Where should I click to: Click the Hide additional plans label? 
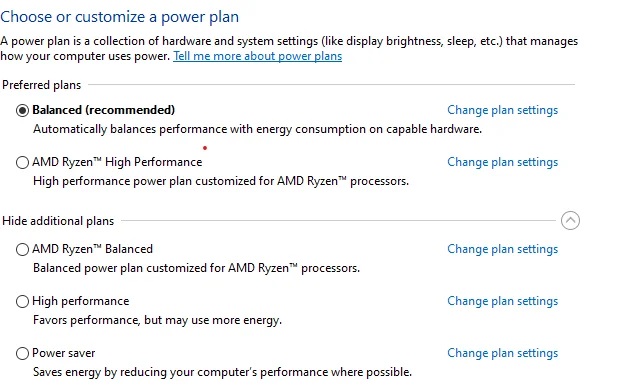pos(58,221)
